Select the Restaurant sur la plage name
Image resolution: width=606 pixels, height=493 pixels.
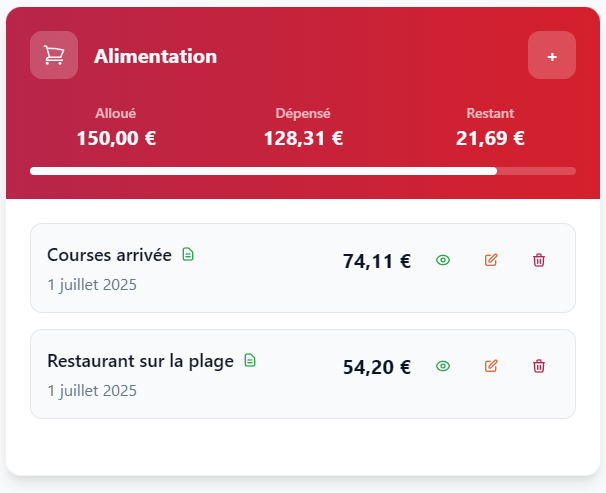140,360
